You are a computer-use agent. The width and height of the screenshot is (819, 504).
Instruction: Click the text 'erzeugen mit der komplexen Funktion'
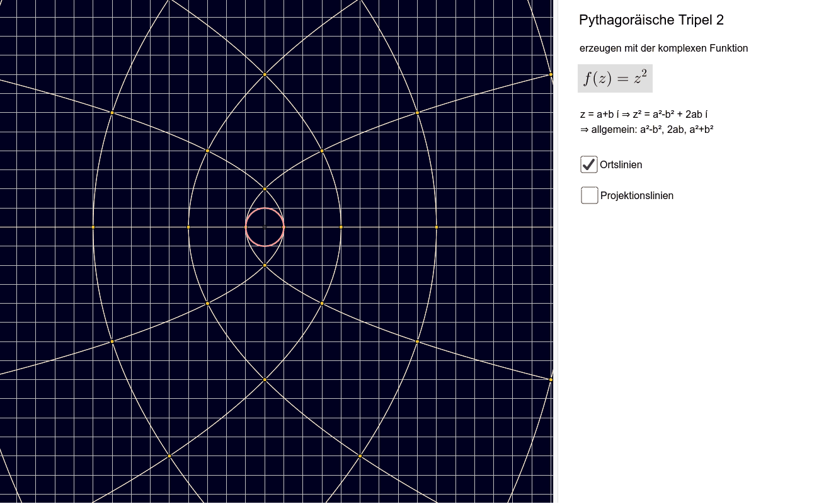664,49
